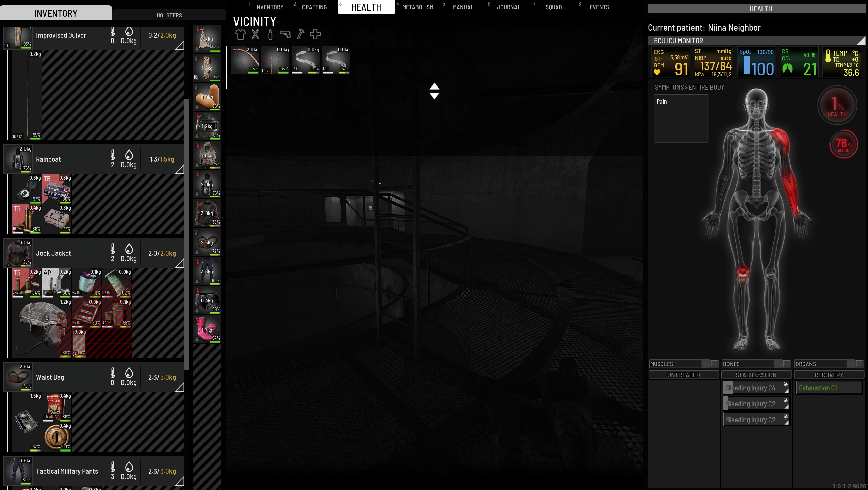
Task: Select the 2.0kg bow in vicinity
Action: pos(245,60)
